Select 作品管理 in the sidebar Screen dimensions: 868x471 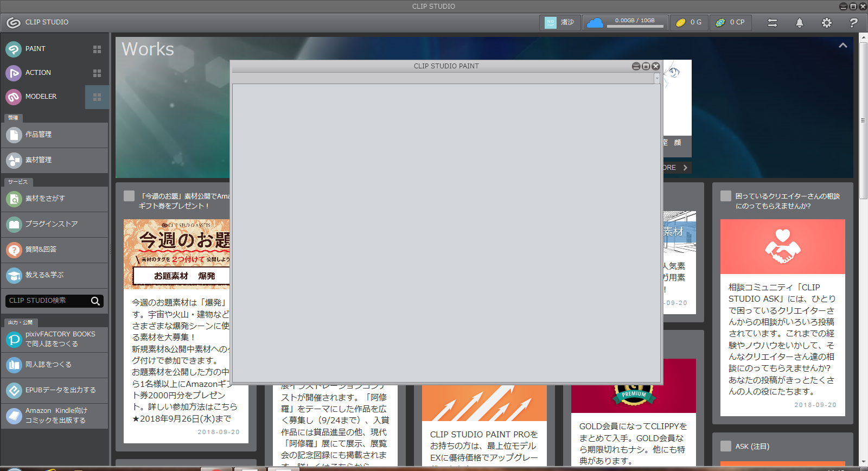(x=54, y=135)
